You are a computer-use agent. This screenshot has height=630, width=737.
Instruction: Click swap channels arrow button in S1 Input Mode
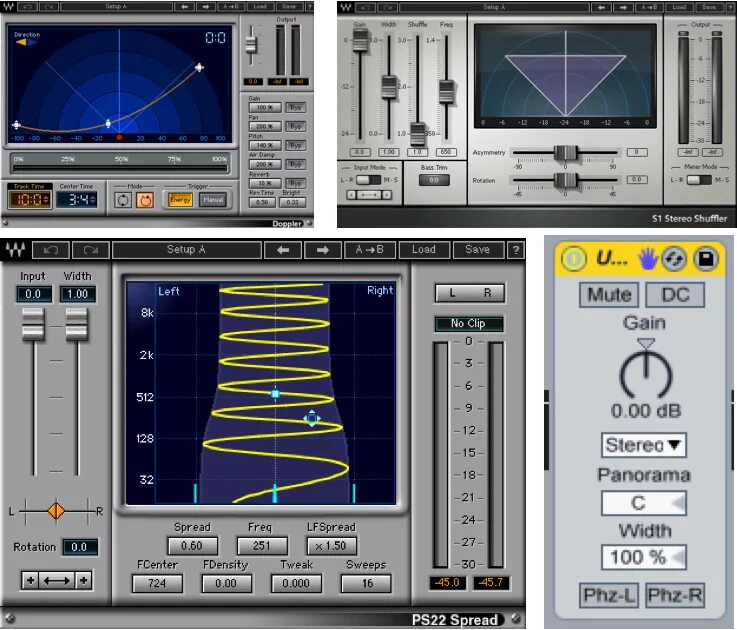tap(369, 194)
